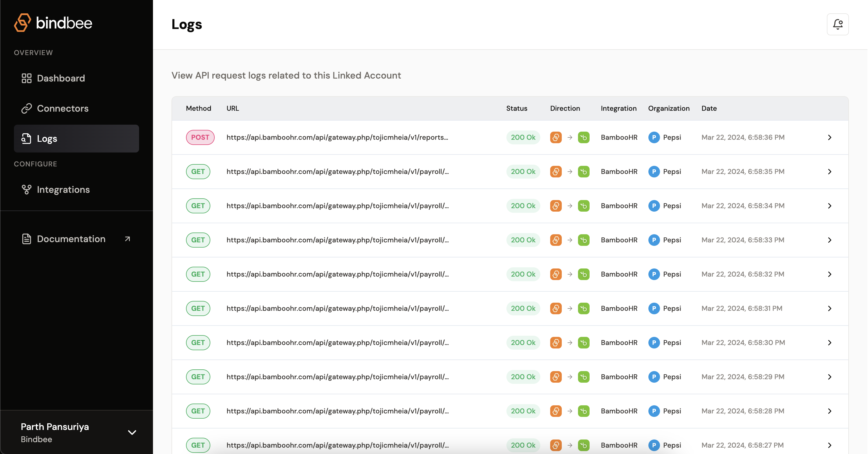Open Integrations under Configure
Screen dimensions: 868x454
coord(76,190)
